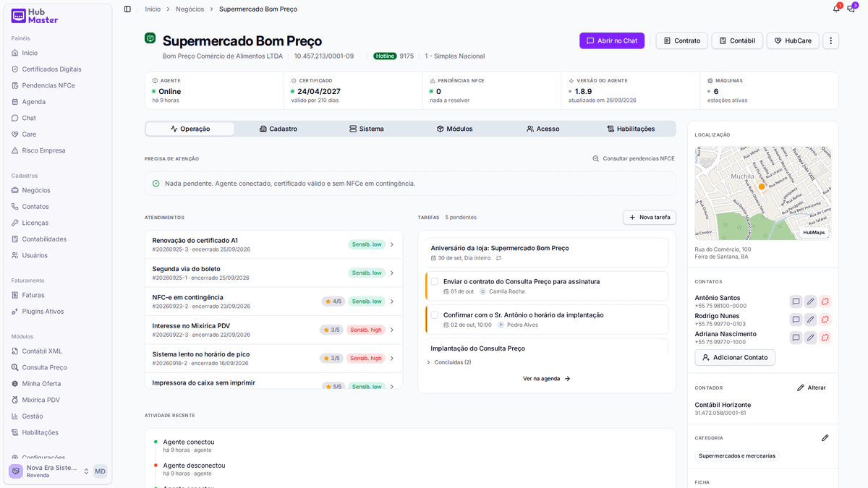Expand Segunda via do boleto ticket chevron
Image resolution: width=868 pixels, height=488 pixels.
(392, 273)
